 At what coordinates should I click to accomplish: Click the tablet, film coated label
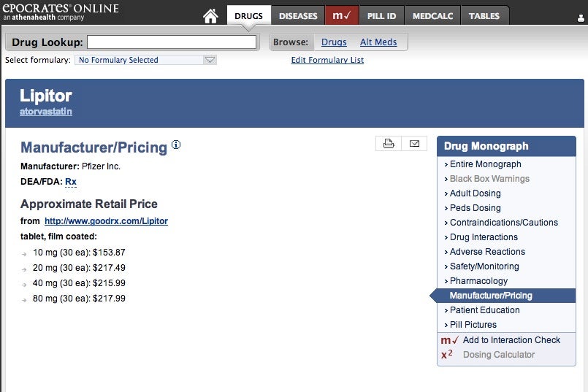click(x=58, y=237)
